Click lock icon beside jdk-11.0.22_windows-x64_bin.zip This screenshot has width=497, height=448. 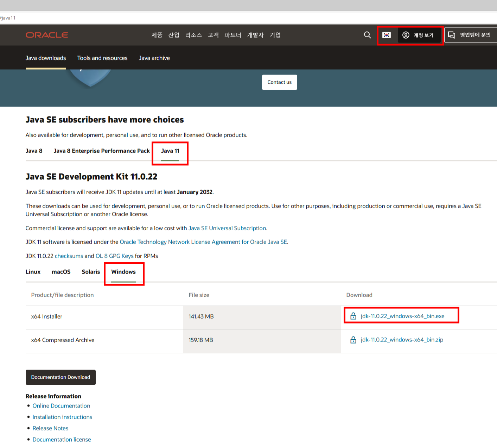(353, 340)
